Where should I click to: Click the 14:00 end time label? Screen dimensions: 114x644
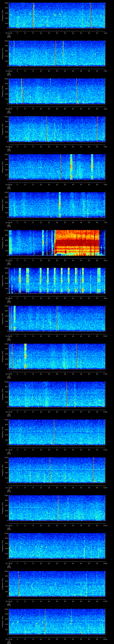click(x=105, y=488)
